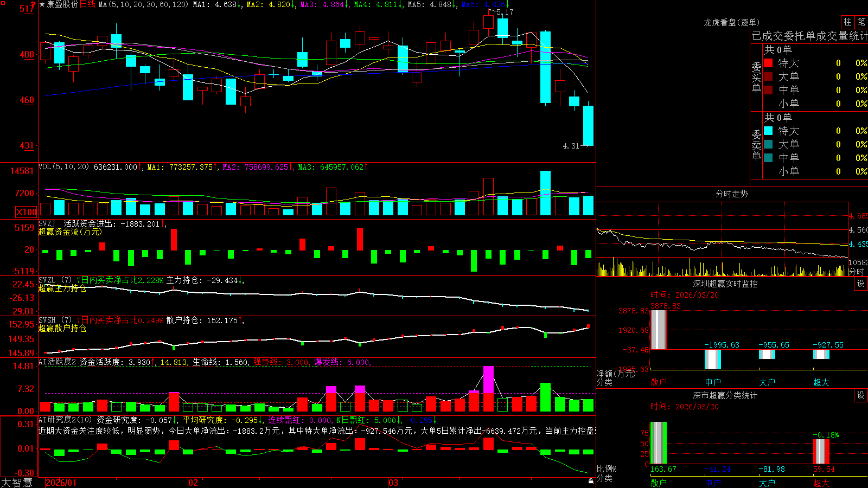
Task: Click the X100 volume multiplier box
Action: pos(26,212)
